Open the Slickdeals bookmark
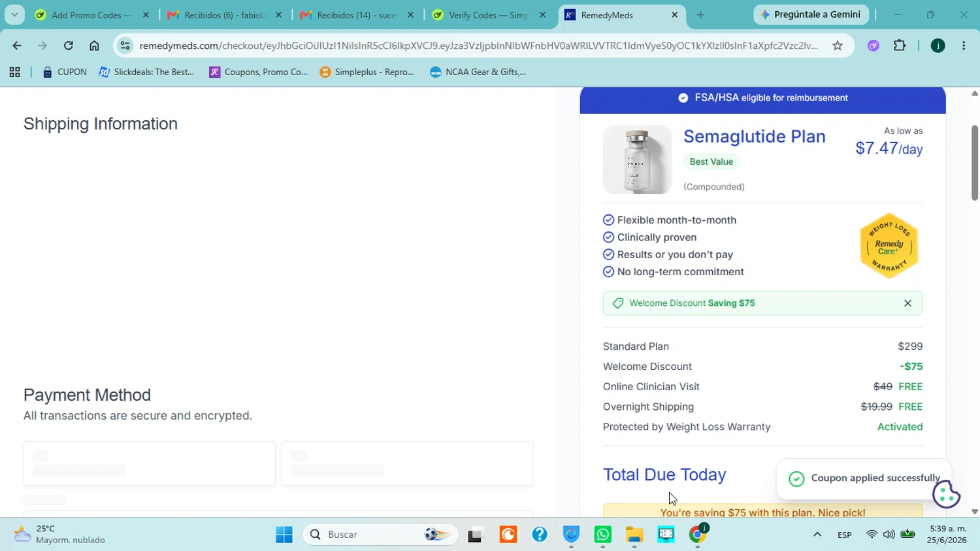980x551 pixels. click(x=146, y=72)
